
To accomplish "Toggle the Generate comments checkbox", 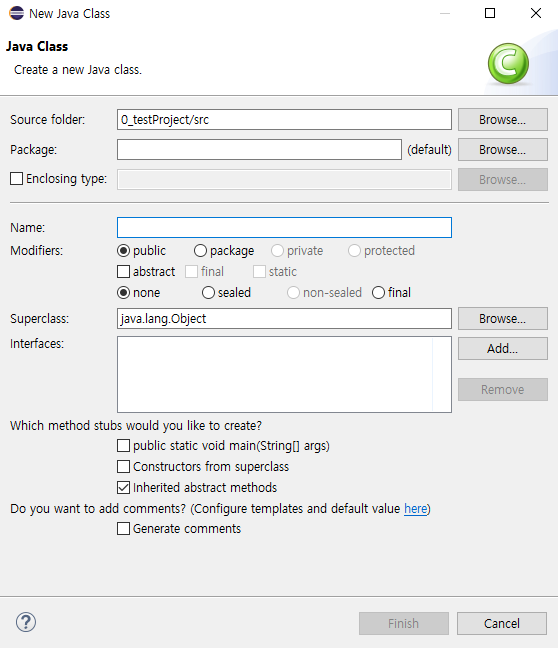I will (123, 529).
